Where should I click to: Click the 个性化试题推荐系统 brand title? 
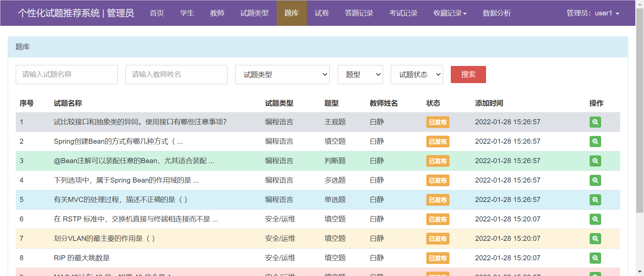(76, 13)
